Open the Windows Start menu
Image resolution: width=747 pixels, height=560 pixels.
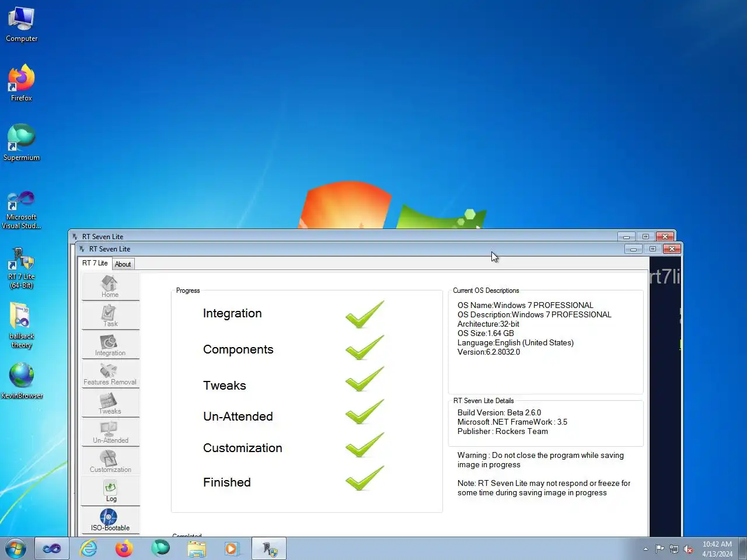[16, 548]
